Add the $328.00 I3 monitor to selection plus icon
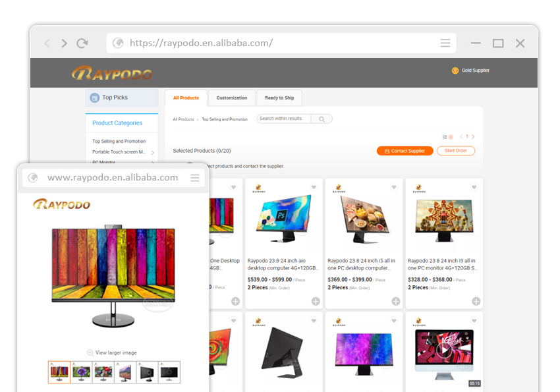The width and height of the screenshot is (560, 392). pos(476,301)
